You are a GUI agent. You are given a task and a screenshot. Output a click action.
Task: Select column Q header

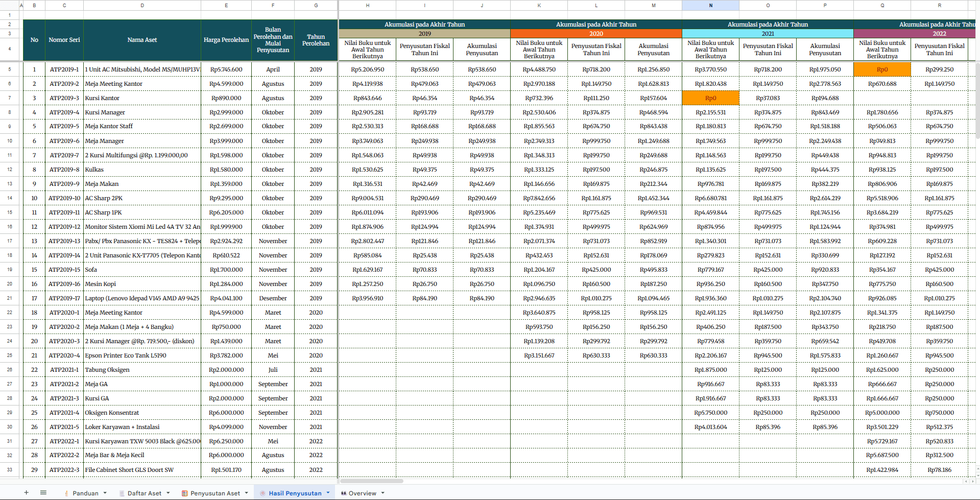click(x=882, y=5)
